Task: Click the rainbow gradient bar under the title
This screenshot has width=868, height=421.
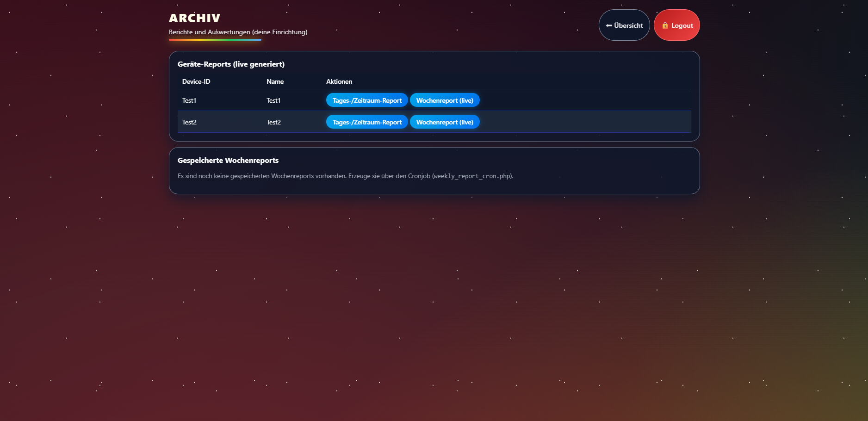Action: [x=215, y=39]
